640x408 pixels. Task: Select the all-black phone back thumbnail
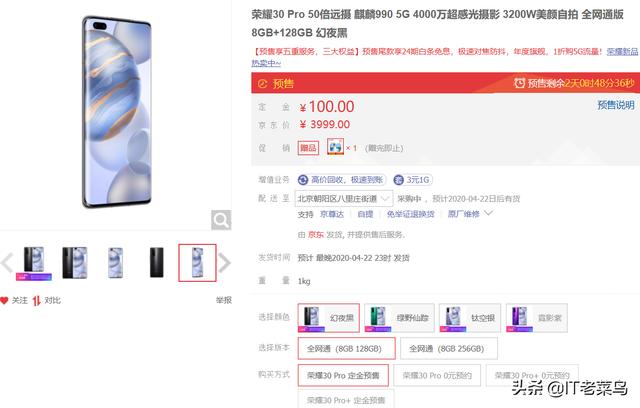pyautogui.click(x=157, y=263)
